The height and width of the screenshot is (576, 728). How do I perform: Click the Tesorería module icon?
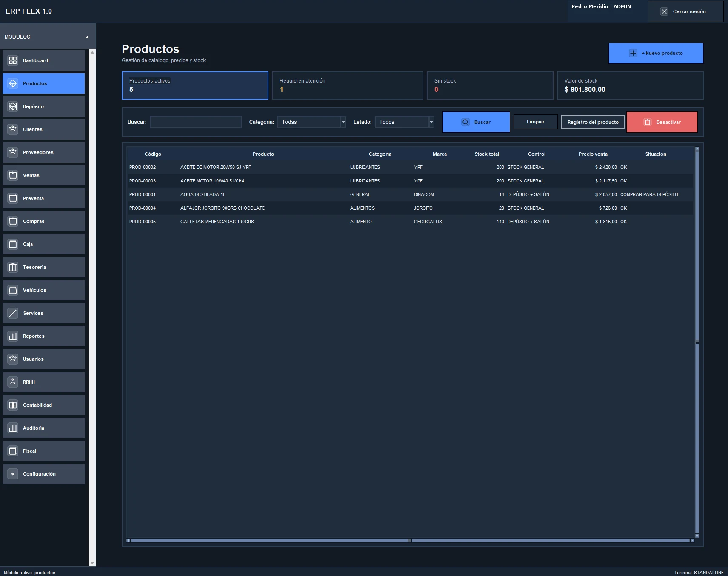coord(13,267)
